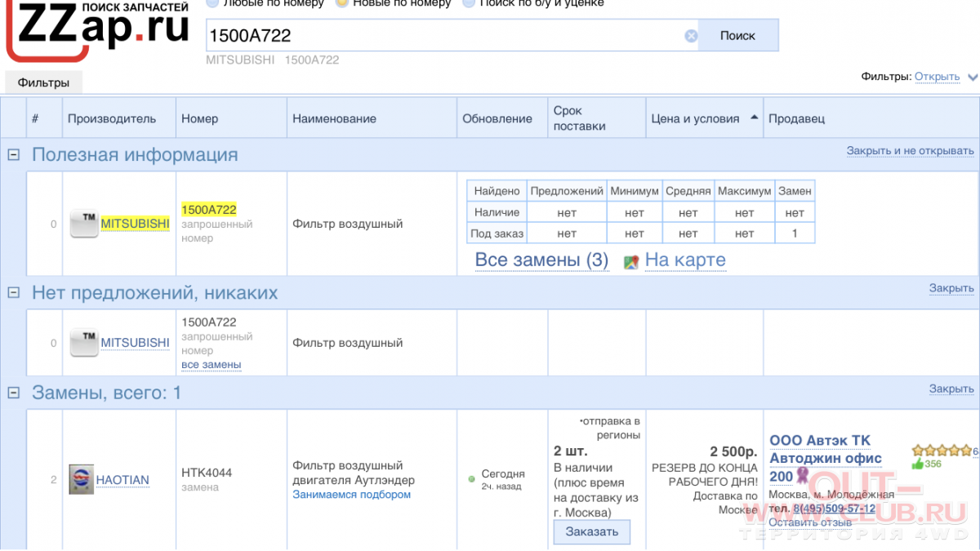Open the Фильтры tab
Image resolution: width=980 pixels, height=551 pixels.
43,82
